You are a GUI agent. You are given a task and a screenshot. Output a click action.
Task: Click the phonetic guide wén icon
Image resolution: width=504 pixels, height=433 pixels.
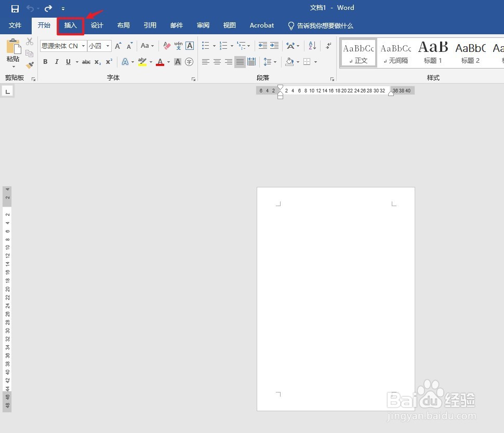pyautogui.click(x=178, y=46)
